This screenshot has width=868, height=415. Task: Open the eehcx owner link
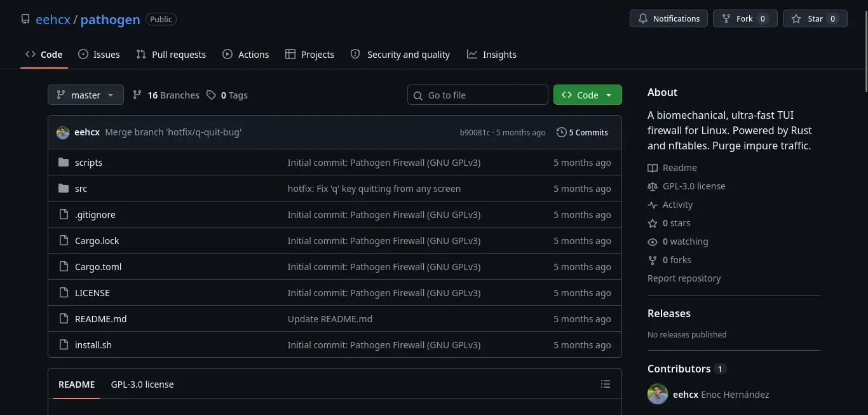(x=53, y=19)
